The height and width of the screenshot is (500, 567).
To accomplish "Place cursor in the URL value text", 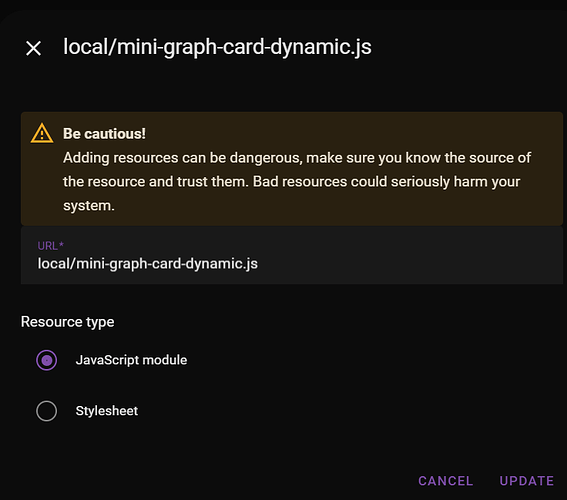I will coord(148,264).
